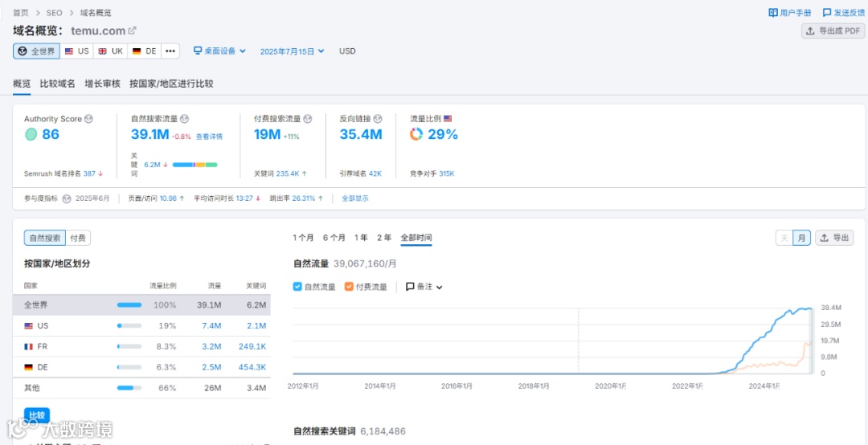Viewport: 868px width, 445px height.
Task: Open the 35.4M backlinks value
Action: click(x=361, y=134)
